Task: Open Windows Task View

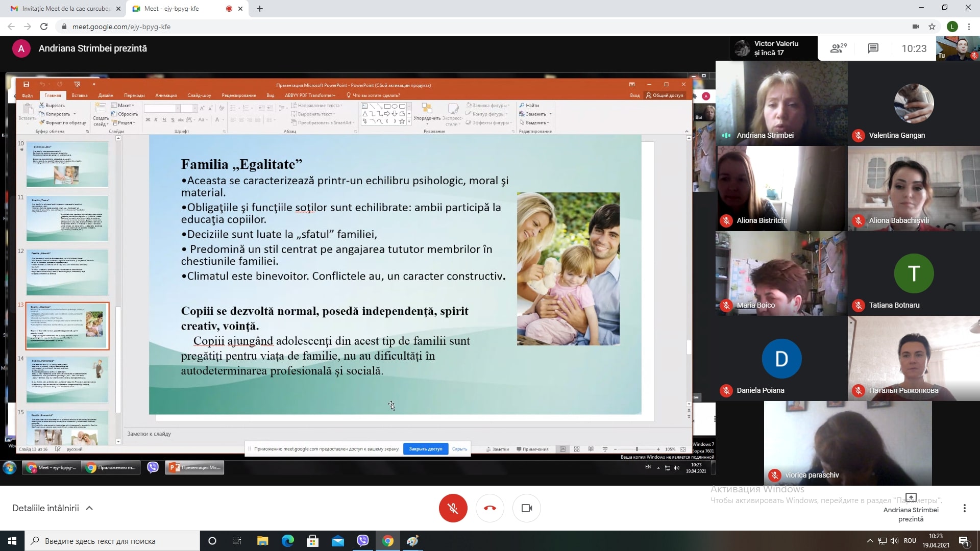Action: point(236,541)
